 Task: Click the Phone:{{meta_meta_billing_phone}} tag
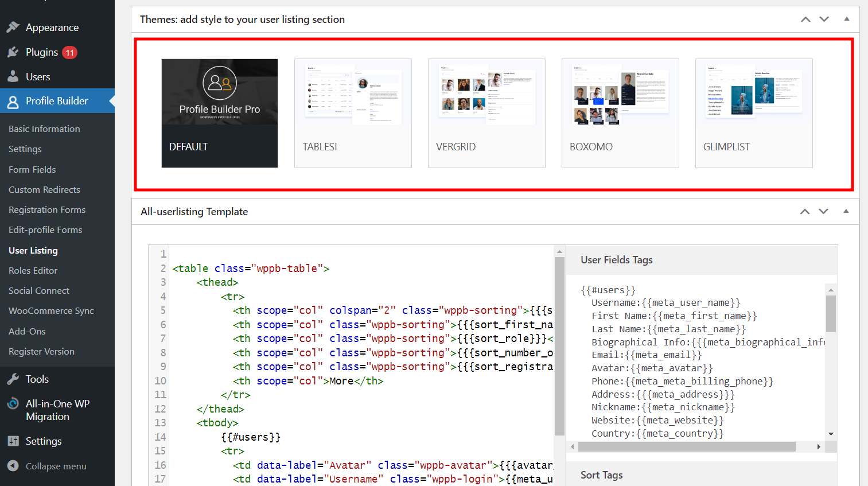(683, 381)
